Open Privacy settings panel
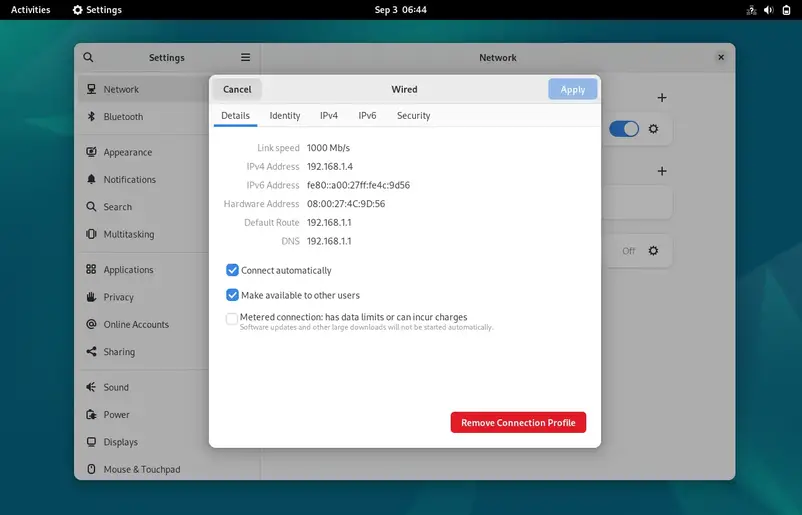This screenshot has width=802, height=515. 144,297
